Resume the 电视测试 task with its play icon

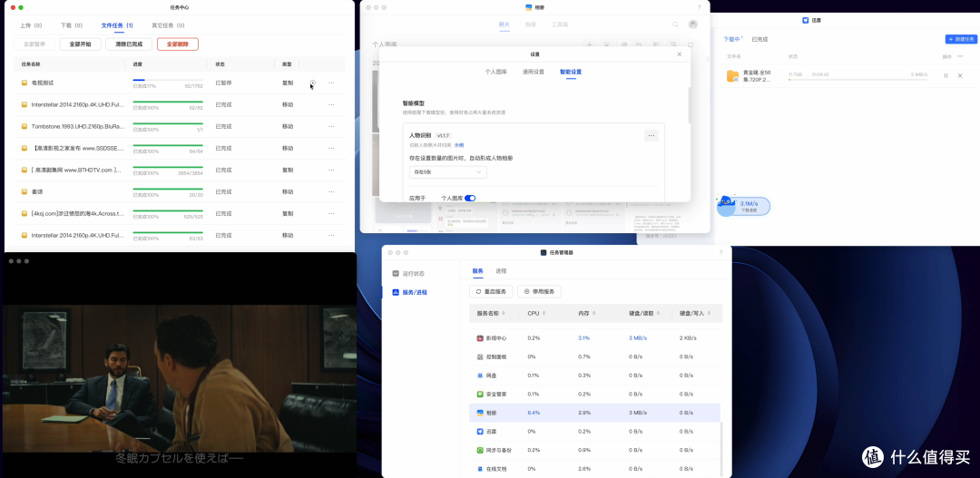pos(312,83)
